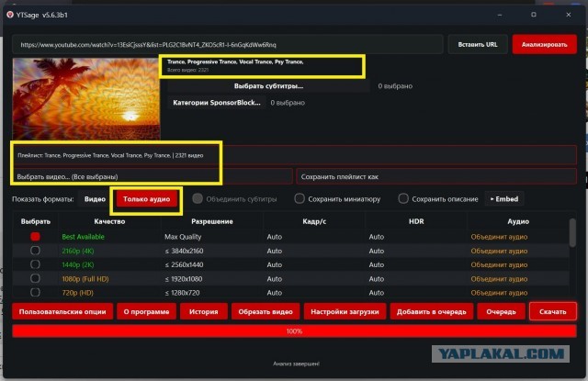The width and height of the screenshot is (588, 381).
Task: Click the 720p (HD) quality label
Action: click(x=77, y=293)
